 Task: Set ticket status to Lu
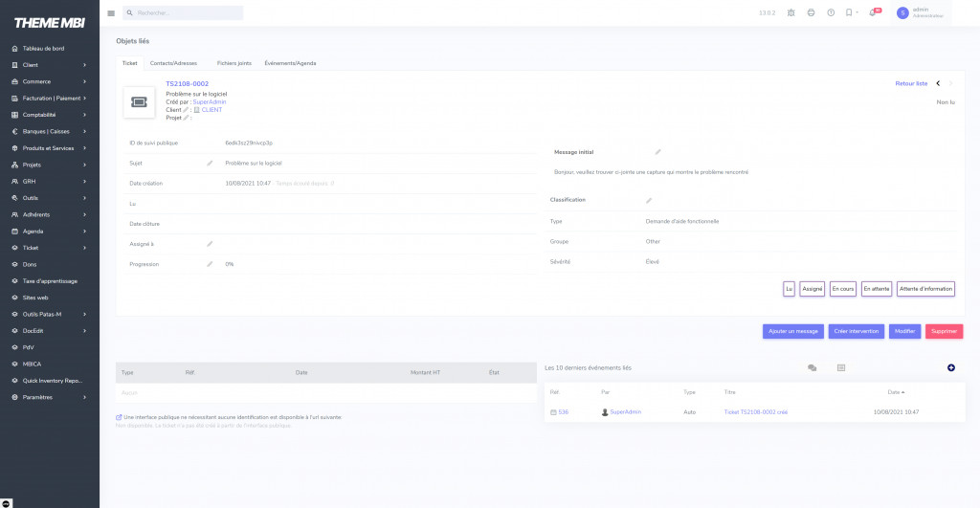tap(789, 289)
